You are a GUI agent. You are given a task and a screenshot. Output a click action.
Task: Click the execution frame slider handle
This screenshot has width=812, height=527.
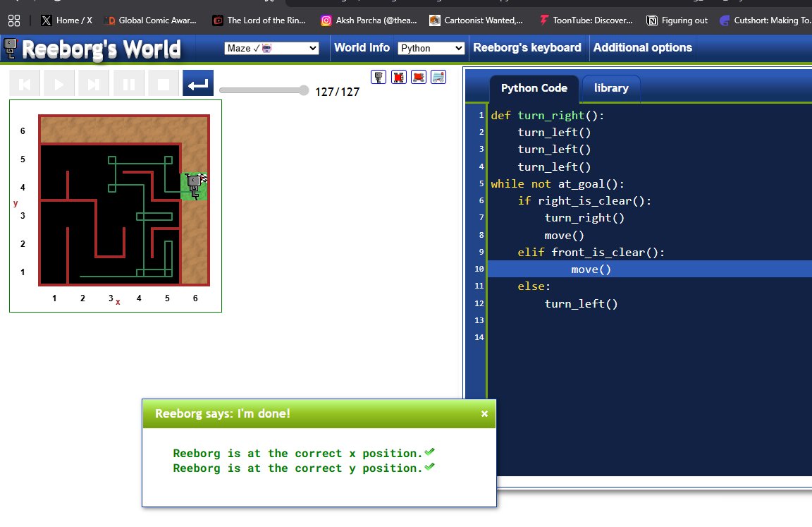(x=304, y=90)
